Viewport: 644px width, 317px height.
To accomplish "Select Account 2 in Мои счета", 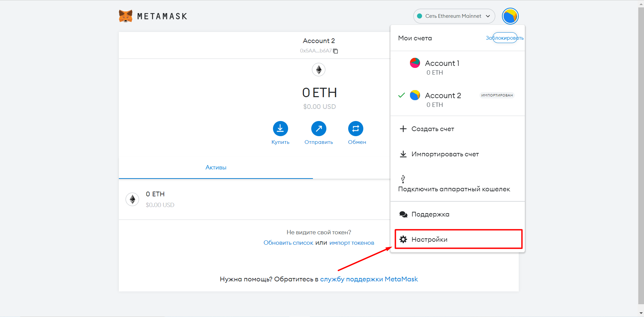I will [x=457, y=100].
